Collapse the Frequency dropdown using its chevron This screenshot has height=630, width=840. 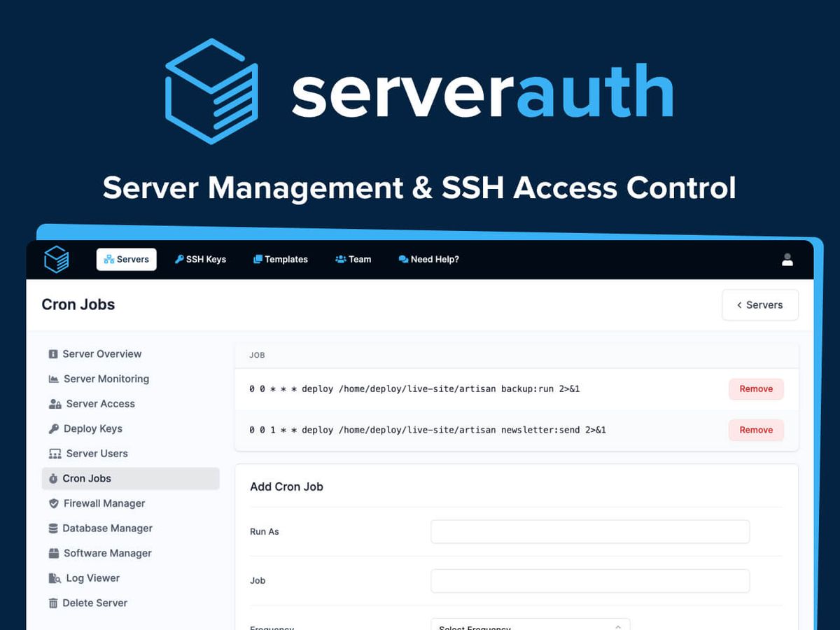coord(618,627)
